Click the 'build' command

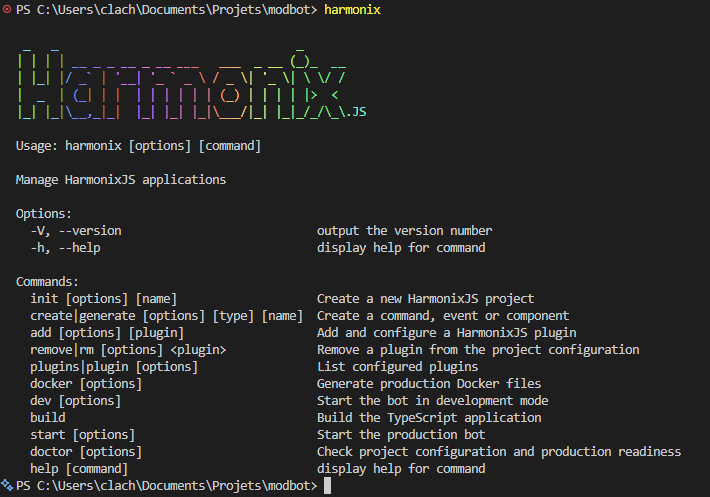click(x=48, y=417)
